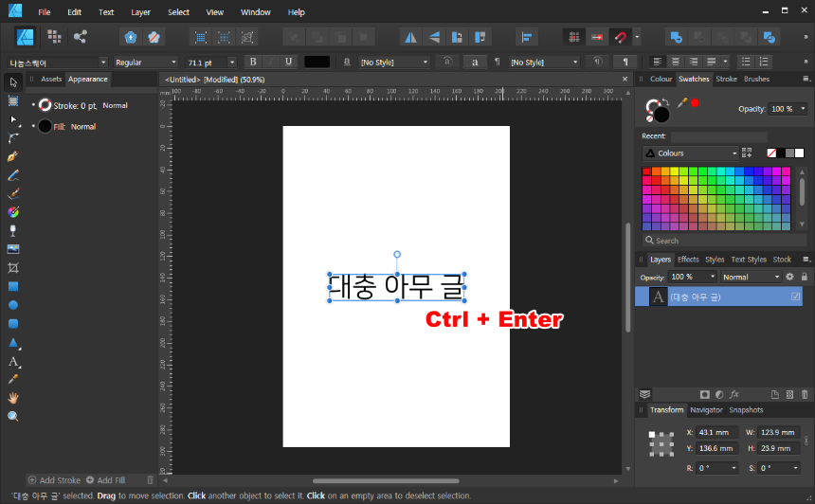Select the Corner tool
Viewport: 815px width, 504px height.
pos(13,138)
